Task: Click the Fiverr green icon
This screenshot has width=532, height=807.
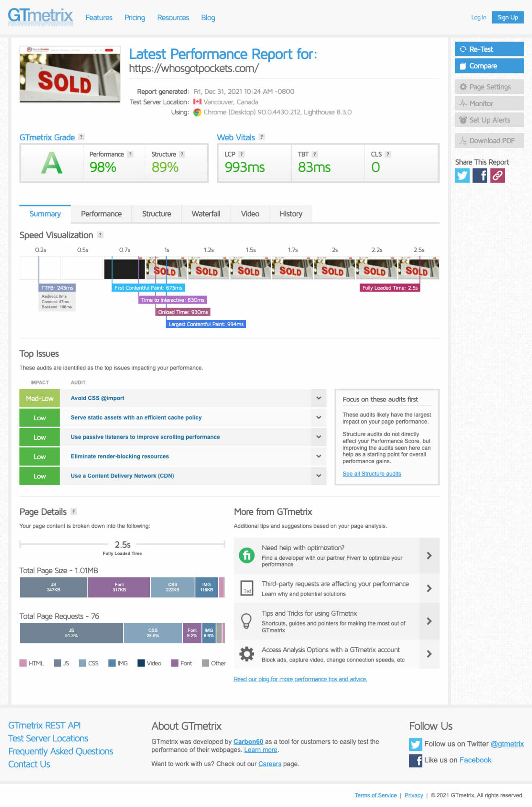Action: [247, 555]
